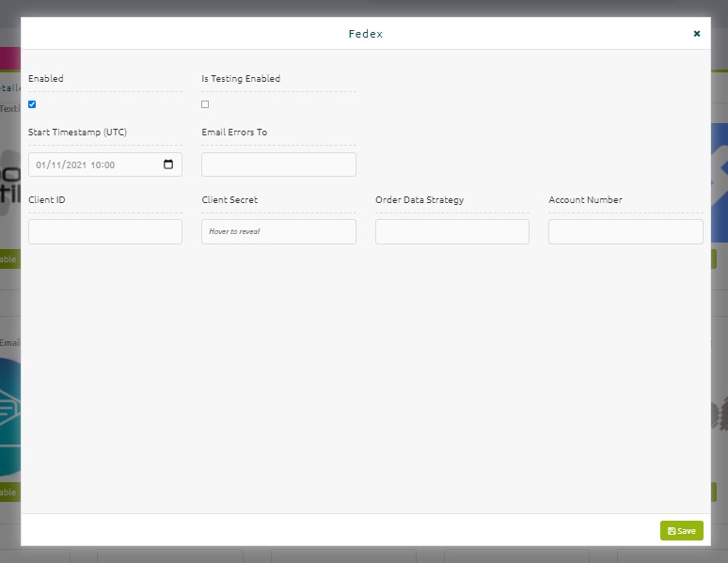Viewport: 728px width, 563px height.
Task: Click the Fedex dialog title
Action: [366, 34]
